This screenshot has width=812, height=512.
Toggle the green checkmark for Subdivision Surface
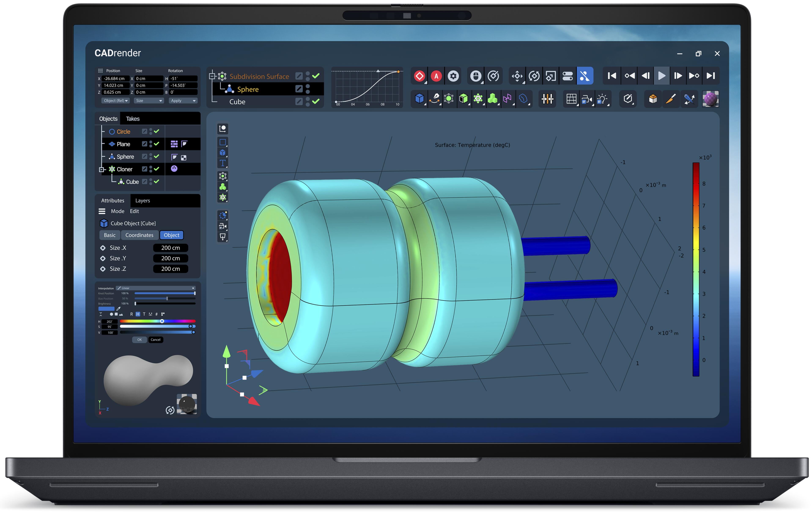tap(316, 76)
